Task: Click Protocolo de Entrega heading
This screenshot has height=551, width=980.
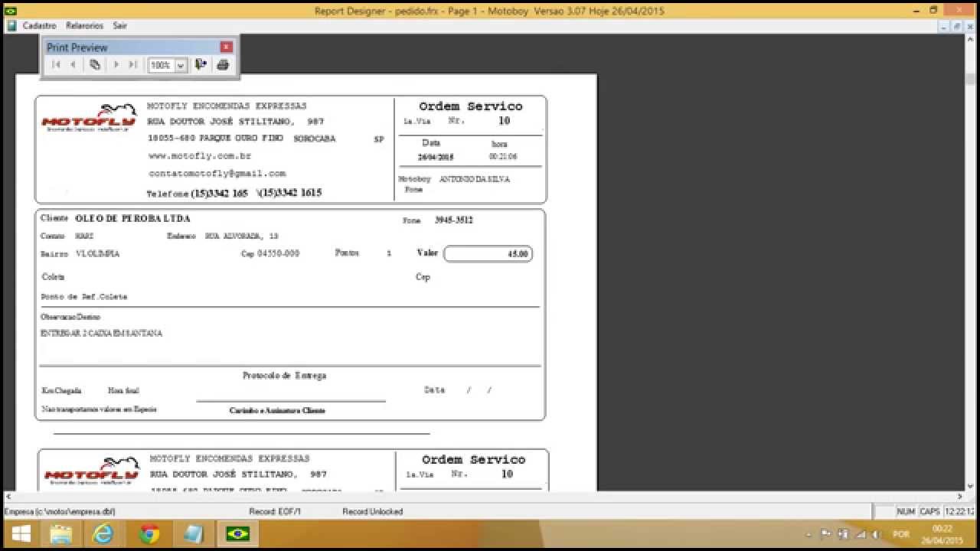Action: tap(284, 376)
